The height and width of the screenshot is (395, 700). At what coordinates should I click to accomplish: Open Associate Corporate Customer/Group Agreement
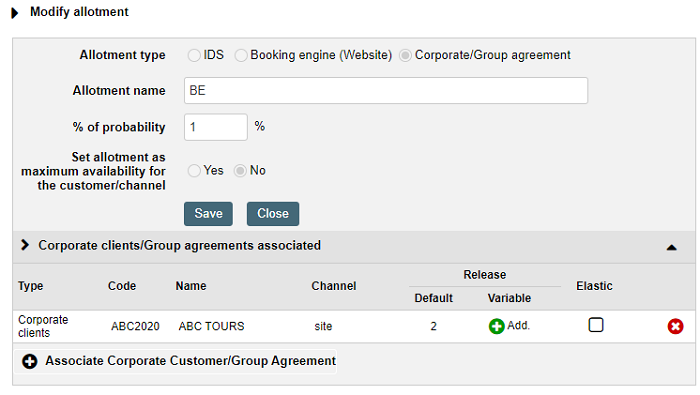click(x=191, y=361)
